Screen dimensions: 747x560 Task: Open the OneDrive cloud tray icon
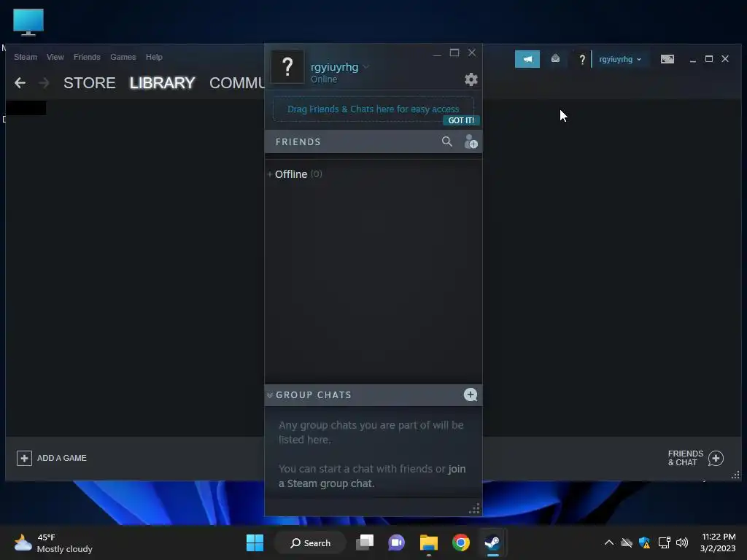click(x=627, y=542)
